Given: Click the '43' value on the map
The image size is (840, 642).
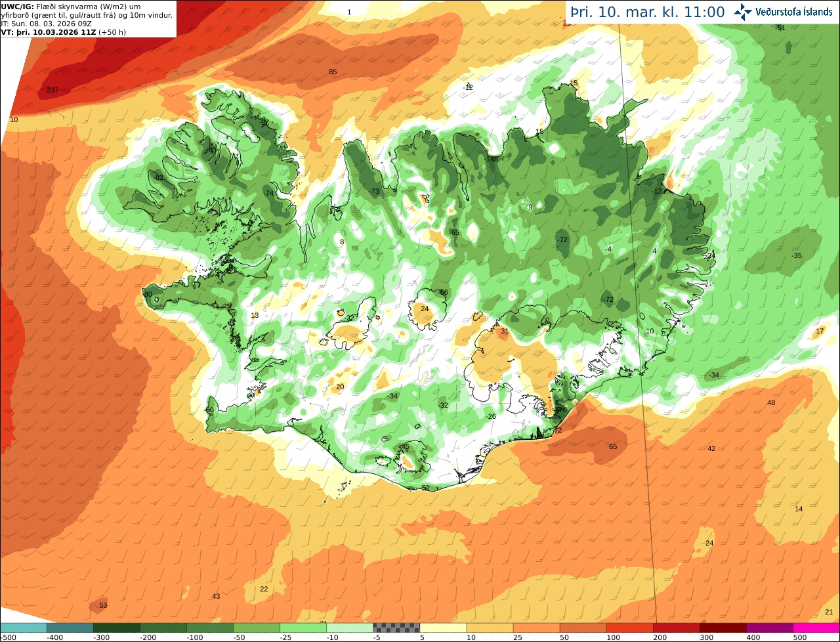Looking at the screenshot, I should [216, 596].
